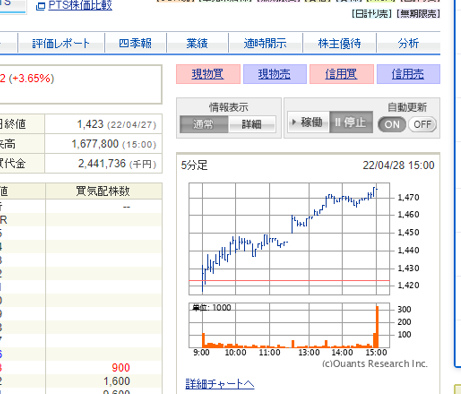461x394 pixels.
Task: Click the 22/04/28 15:00 chart timestamp
Action: coord(398,165)
